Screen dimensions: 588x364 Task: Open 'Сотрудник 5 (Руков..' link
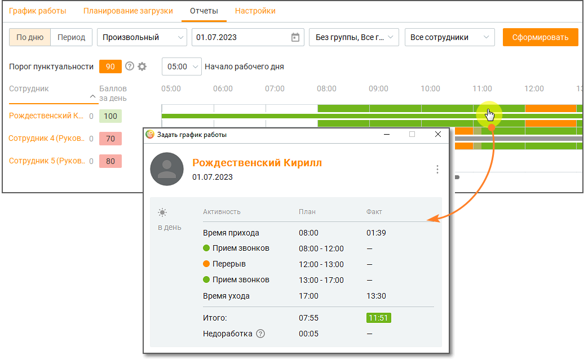pyautogui.click(x=47, y=161)
